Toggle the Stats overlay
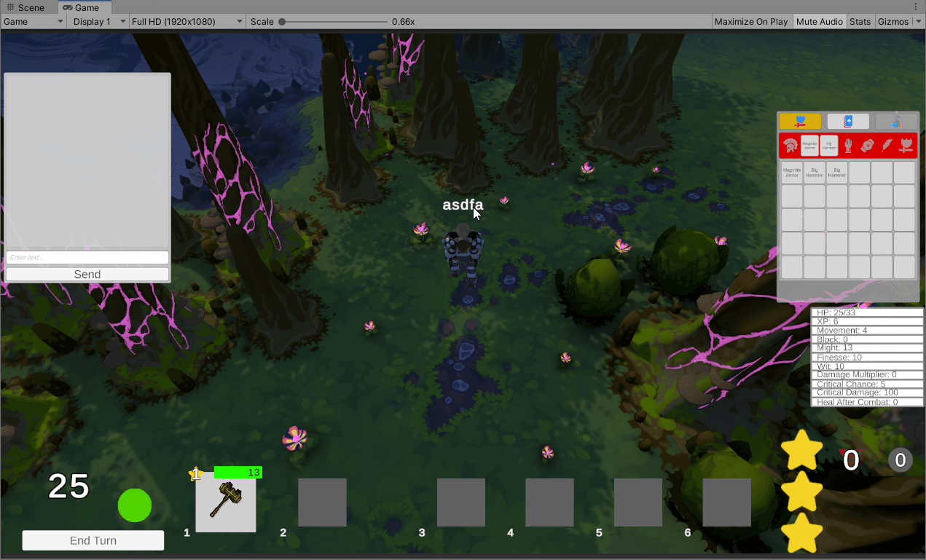The image size is (926, 560). 860,22
